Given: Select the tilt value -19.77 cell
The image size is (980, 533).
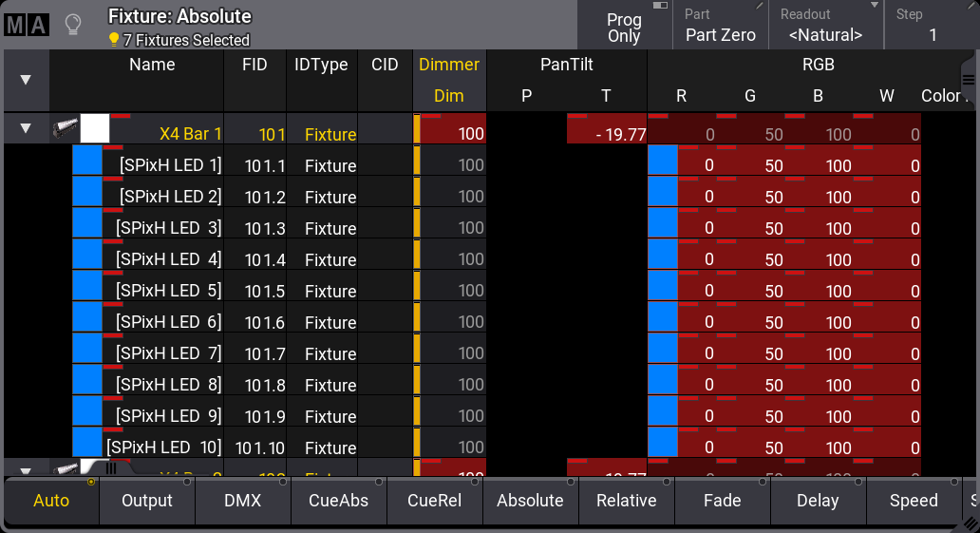Looking at the screenshot, I should pos(607,134).
